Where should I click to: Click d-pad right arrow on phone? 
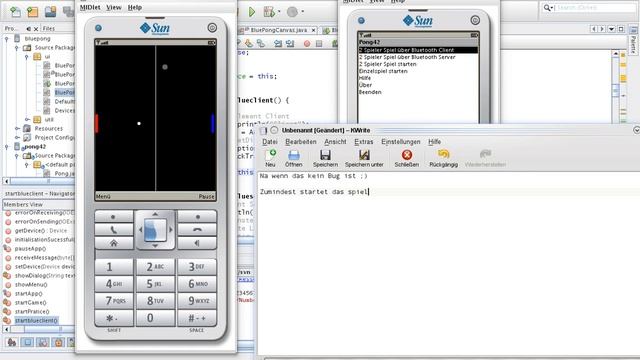click(171, 230)
